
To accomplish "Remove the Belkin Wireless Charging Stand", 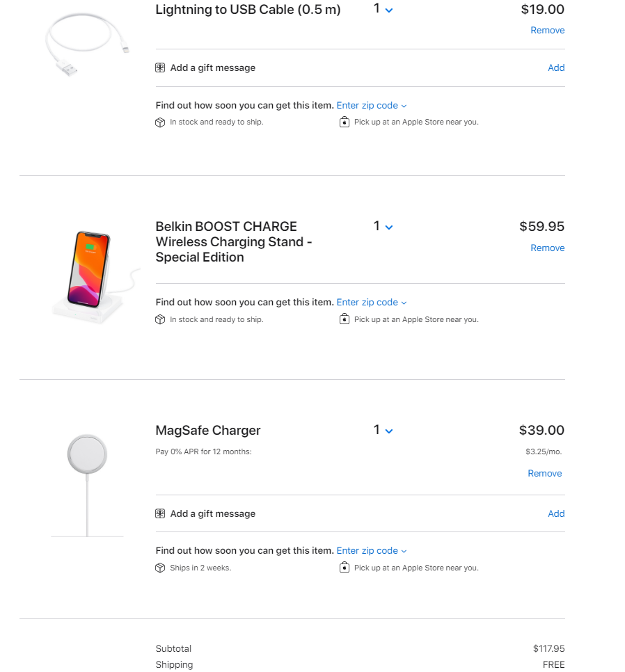I will click(x=547, y=248).
